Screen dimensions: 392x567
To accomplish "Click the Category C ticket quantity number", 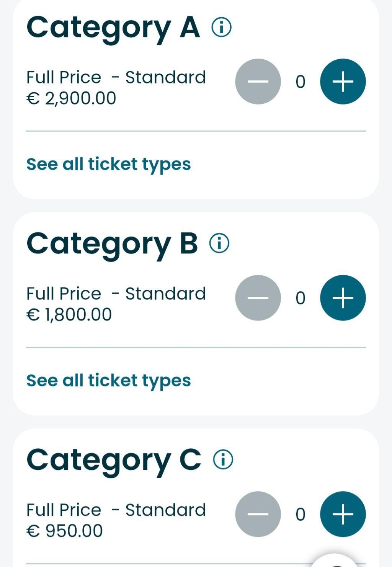I will [x=301, y=515].
